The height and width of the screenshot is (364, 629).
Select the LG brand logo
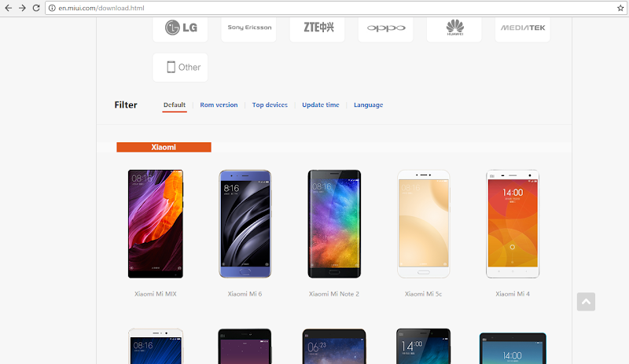[181, 28]
